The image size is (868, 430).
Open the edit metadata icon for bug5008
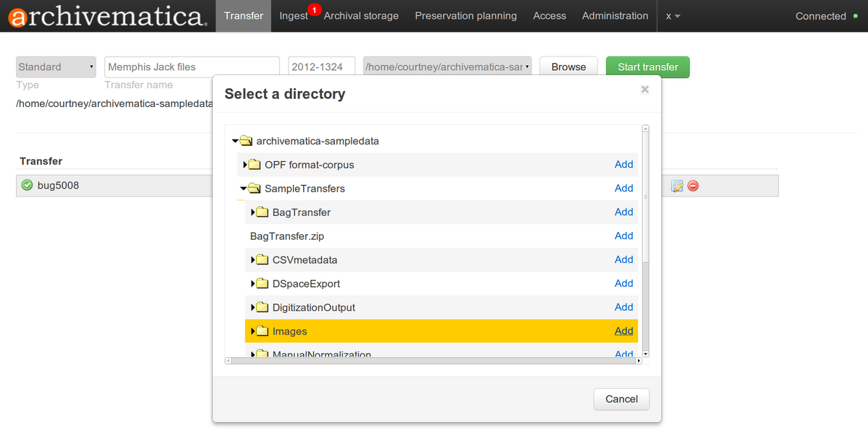tap(677, 186)
